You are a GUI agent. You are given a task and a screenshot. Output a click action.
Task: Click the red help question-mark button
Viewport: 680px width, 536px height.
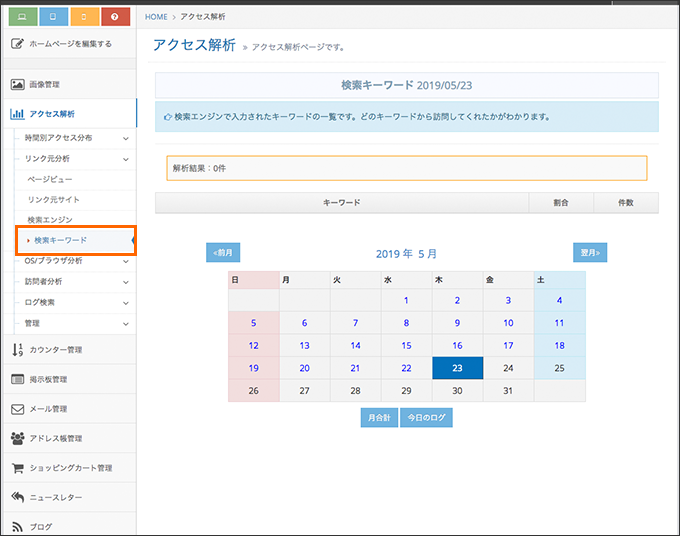tap(115, 16)
